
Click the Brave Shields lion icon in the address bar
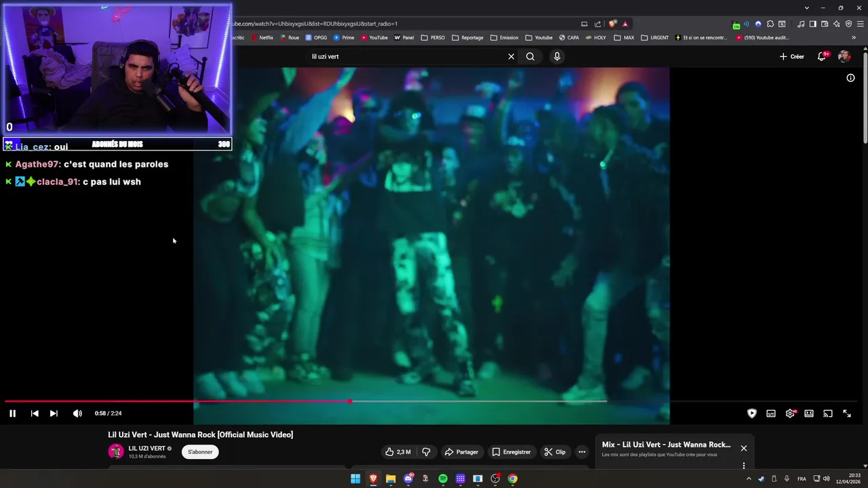(x=613, y=24)
